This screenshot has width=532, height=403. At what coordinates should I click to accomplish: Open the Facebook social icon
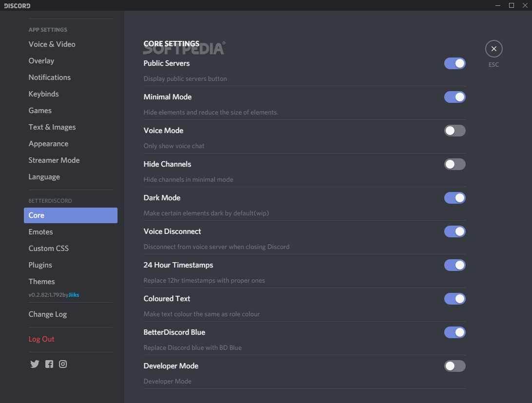(49, 364)
